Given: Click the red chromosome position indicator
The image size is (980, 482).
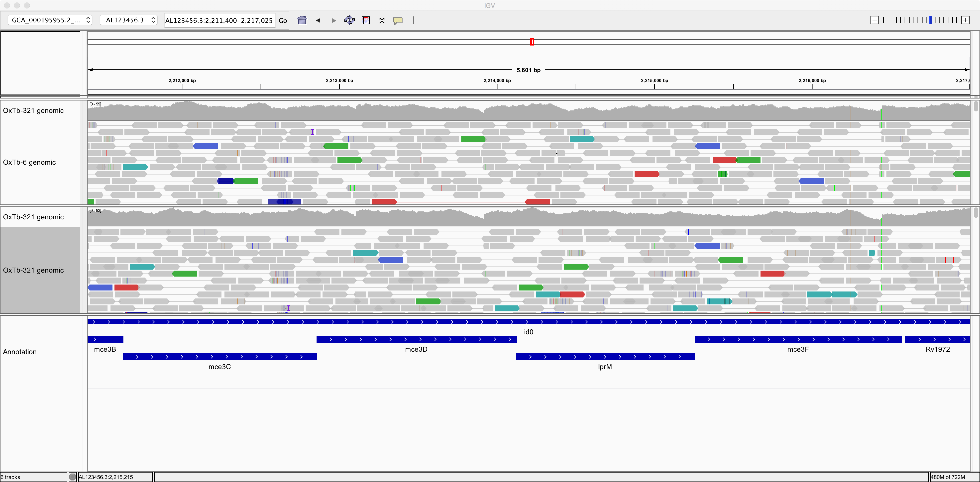Looking at the screenshot, I should tap(532, 42).
